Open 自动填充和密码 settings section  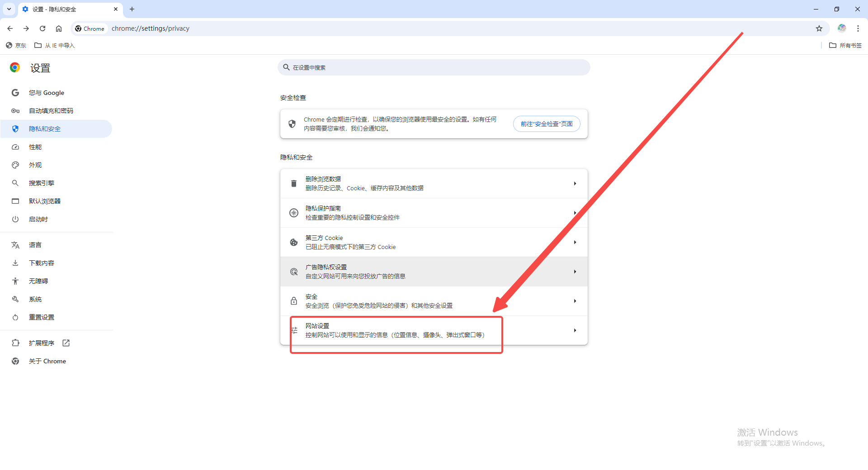coord(57,111)
